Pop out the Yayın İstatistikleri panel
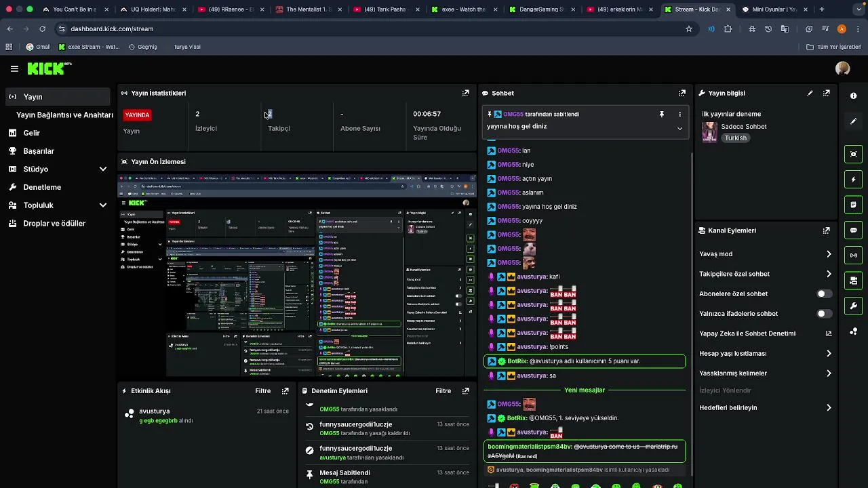 point(466,93)
